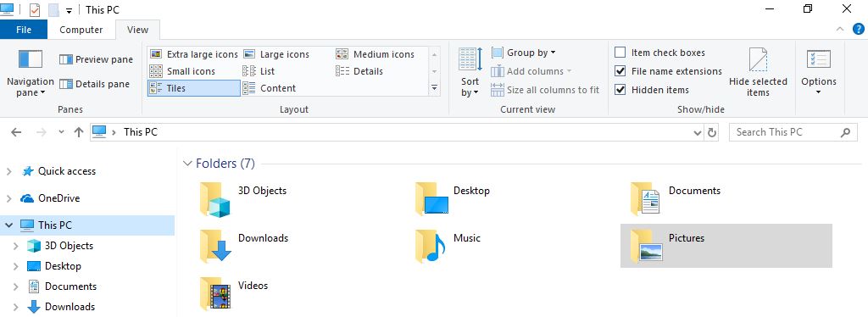Switch to Details layout
The width and height of the screenshot is (868, 317).
(359, 71)
